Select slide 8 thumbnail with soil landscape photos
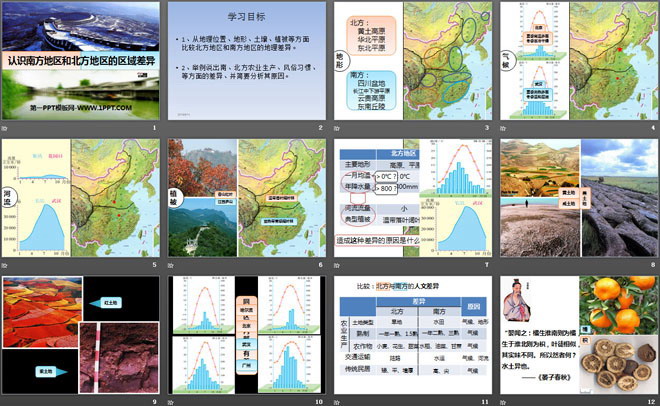The image size is (660, 406). [579, 198]
